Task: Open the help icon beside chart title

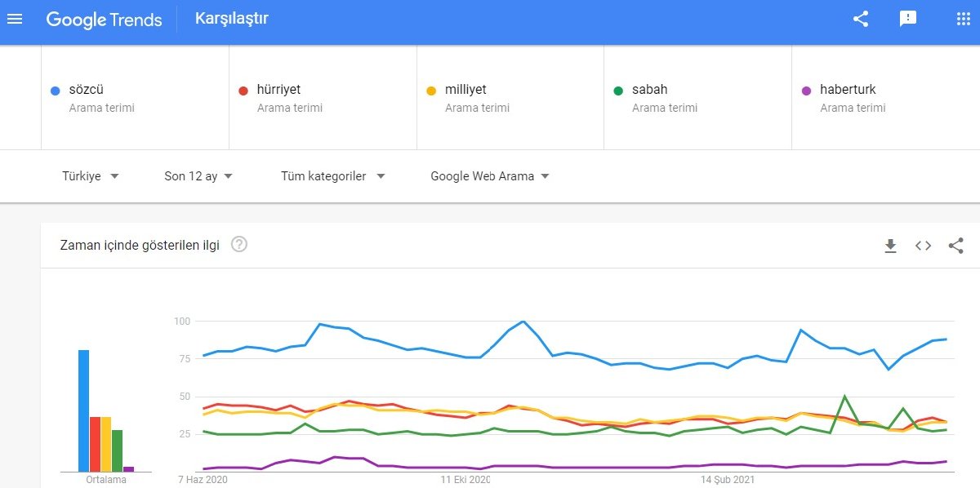Action: (x=239, y=244)
